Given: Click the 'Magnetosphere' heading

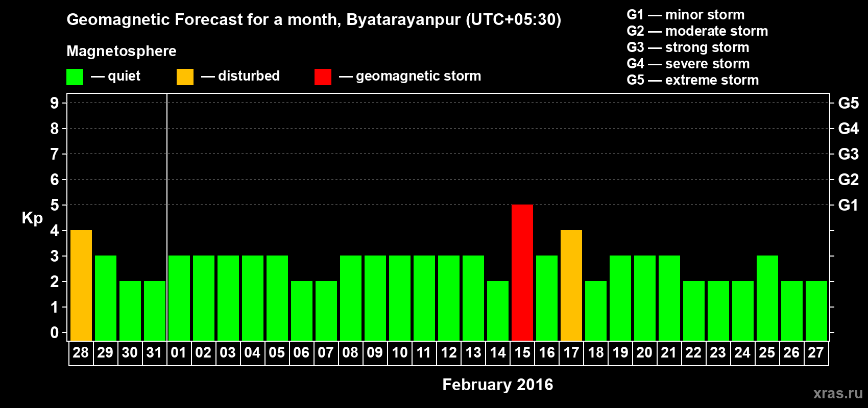Looking at the screenshot, I should (122, 52).
